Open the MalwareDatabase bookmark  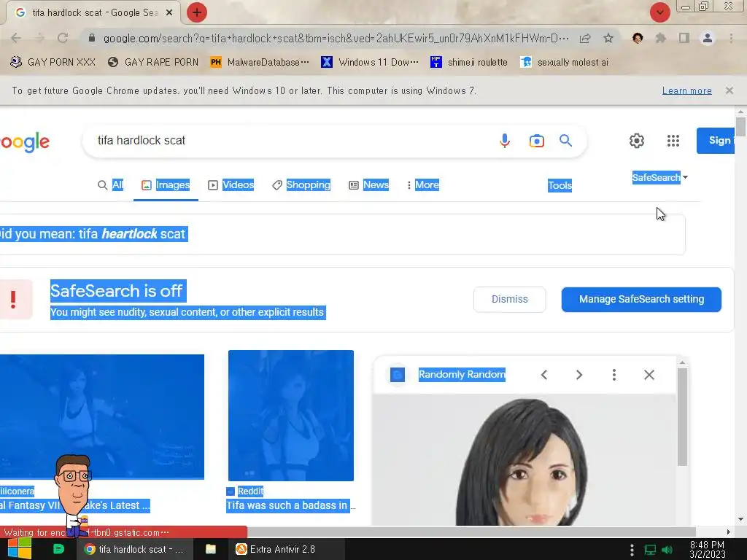260,63
